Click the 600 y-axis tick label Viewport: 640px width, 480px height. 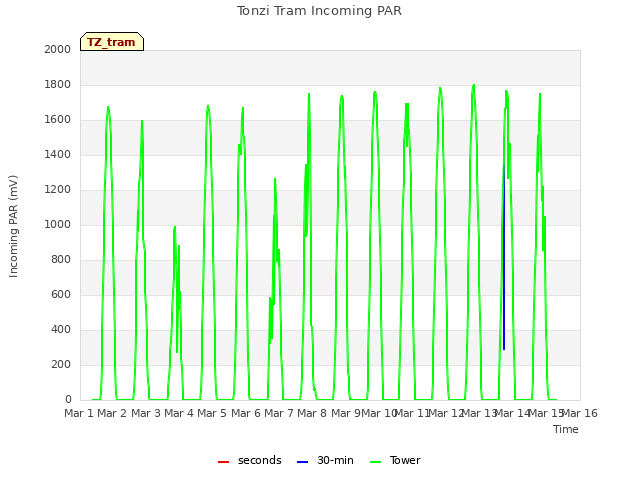coord(61,295)
